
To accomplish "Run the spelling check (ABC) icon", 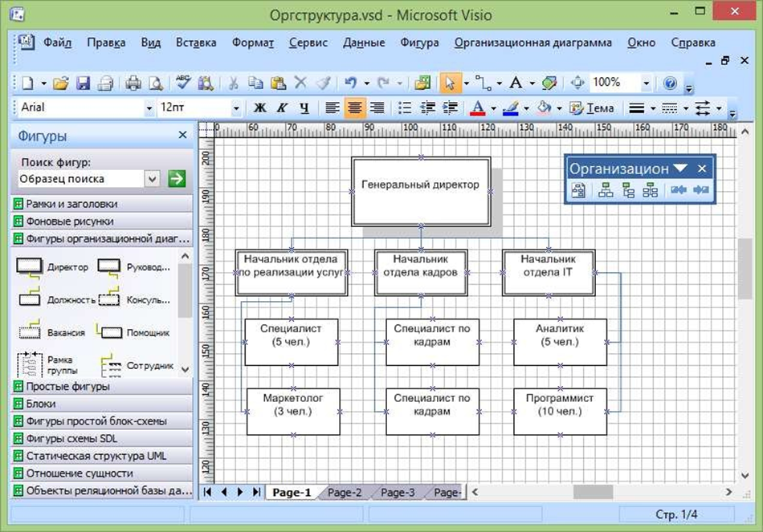I will 183,83.
